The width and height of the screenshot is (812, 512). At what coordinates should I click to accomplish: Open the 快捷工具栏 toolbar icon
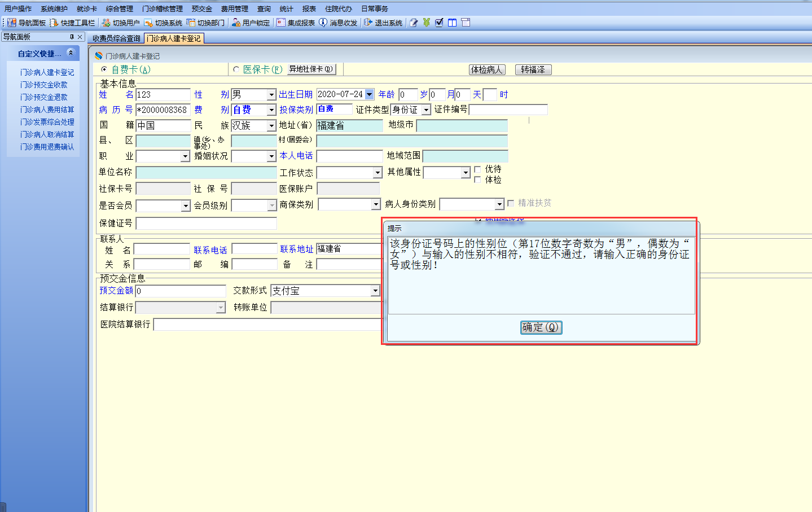[x=54, y=23]
